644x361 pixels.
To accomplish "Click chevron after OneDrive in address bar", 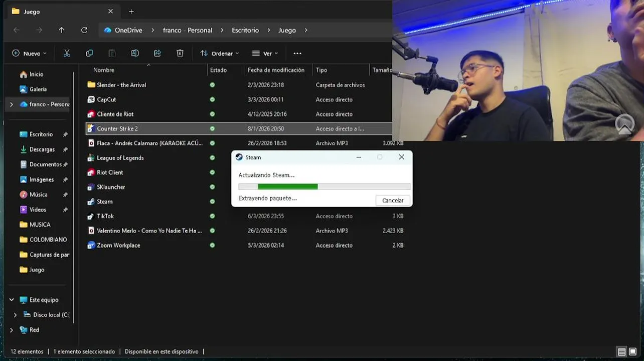I will coord(153,30).
